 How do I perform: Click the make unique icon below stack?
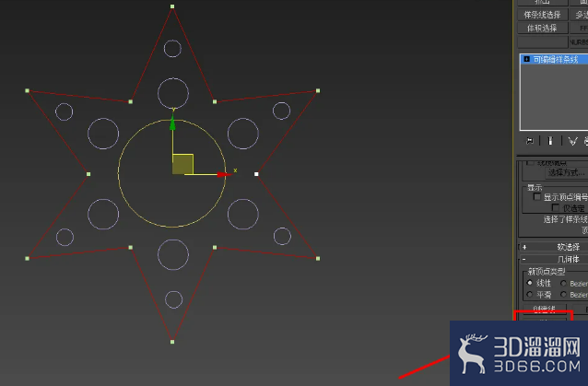coord(572,141)
